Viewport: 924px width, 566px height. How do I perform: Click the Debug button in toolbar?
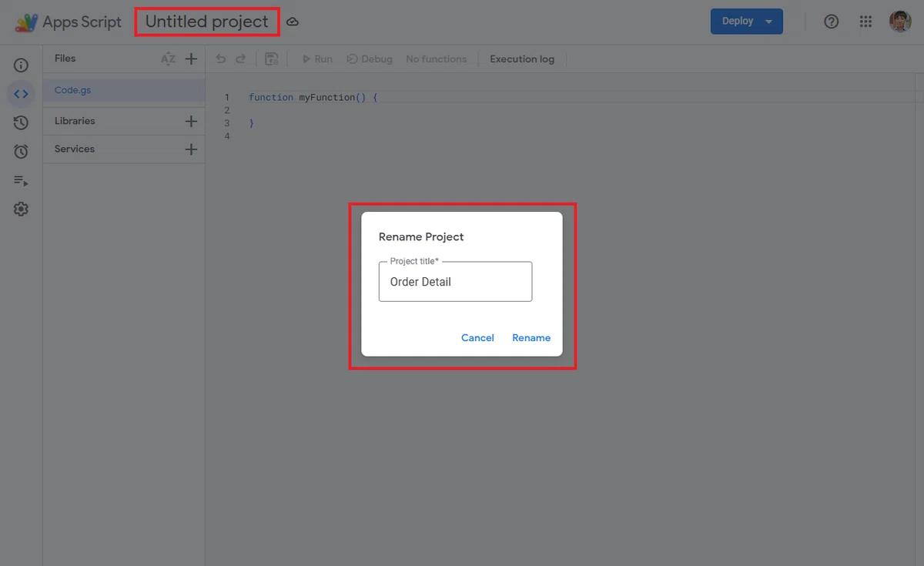click(x=370, y=59)
